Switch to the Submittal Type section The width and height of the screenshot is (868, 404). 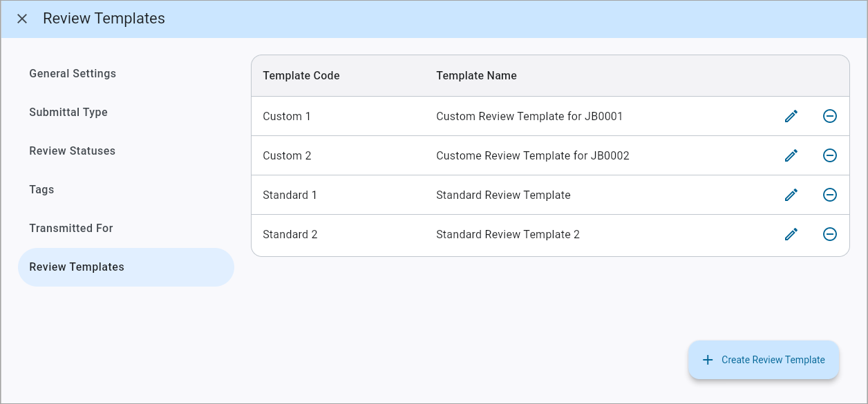coord(68,112)
